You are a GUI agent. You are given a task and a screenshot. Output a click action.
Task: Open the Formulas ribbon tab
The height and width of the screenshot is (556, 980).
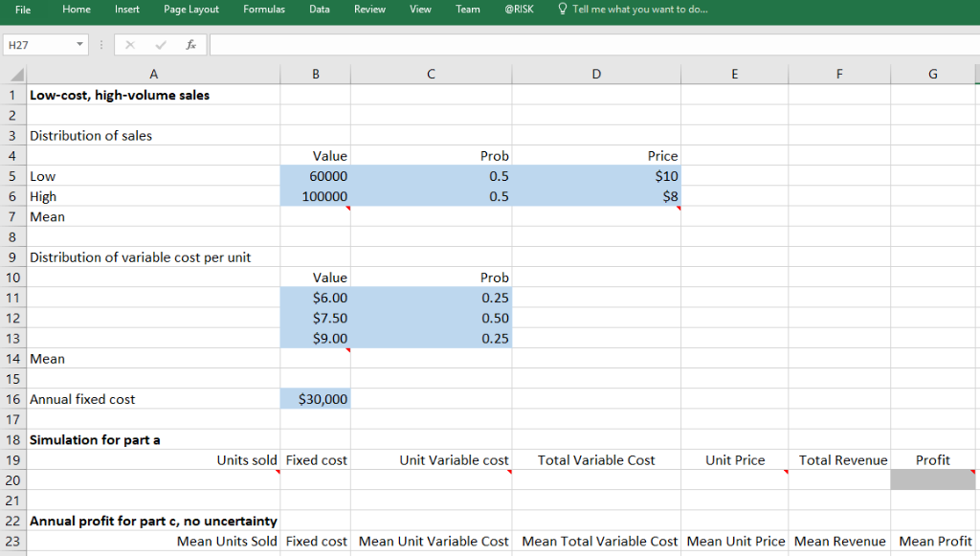point(265,10)
